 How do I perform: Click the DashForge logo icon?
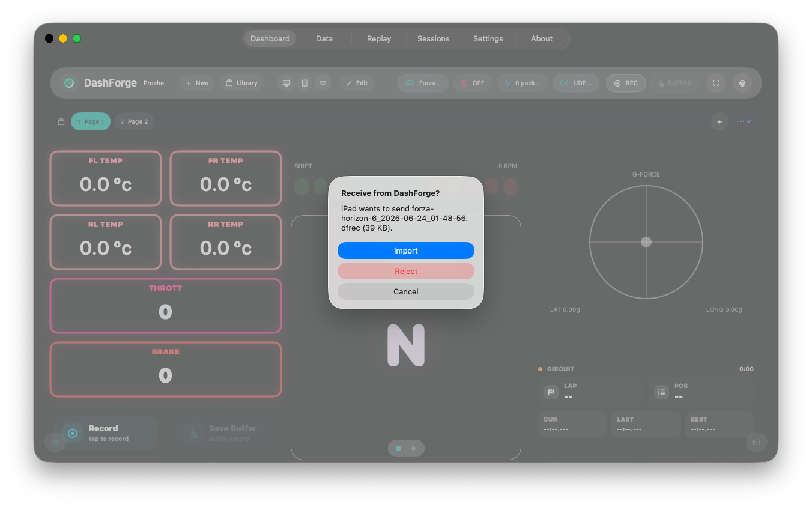69,83
